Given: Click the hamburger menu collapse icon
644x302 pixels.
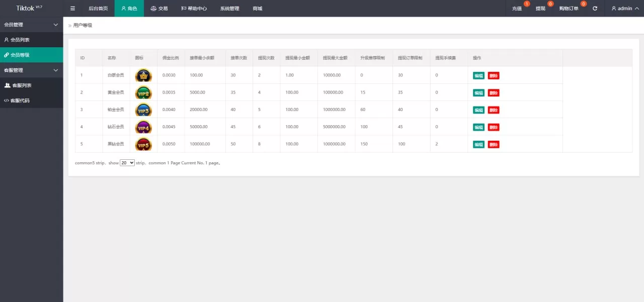Looking at the screenshot, I should pyautogui.click(x=72, y=9).
